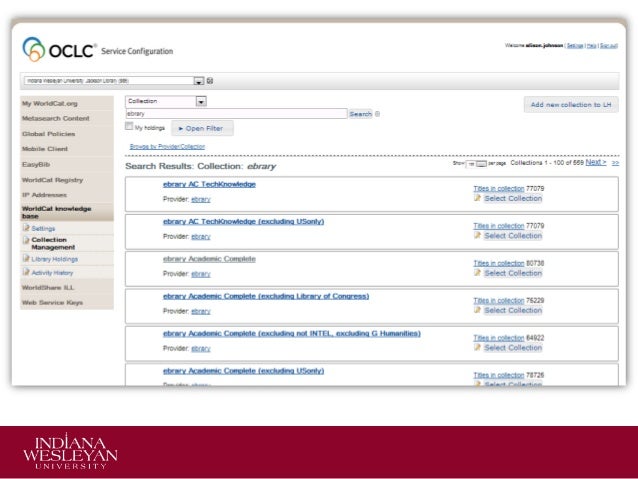Open Academic Complete (excluding Library of Congress)
This screenshot has width=638, height=479.
(266, 296)
